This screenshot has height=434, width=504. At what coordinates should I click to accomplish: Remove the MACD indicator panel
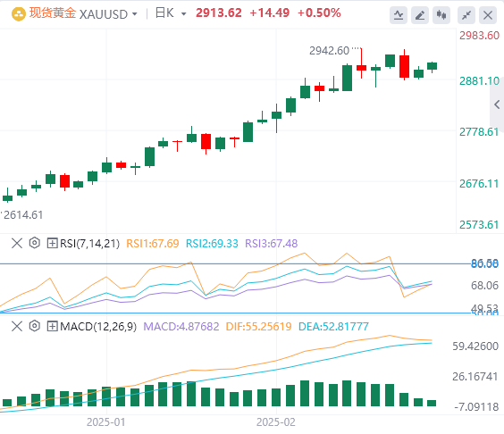tap(17, 326)
